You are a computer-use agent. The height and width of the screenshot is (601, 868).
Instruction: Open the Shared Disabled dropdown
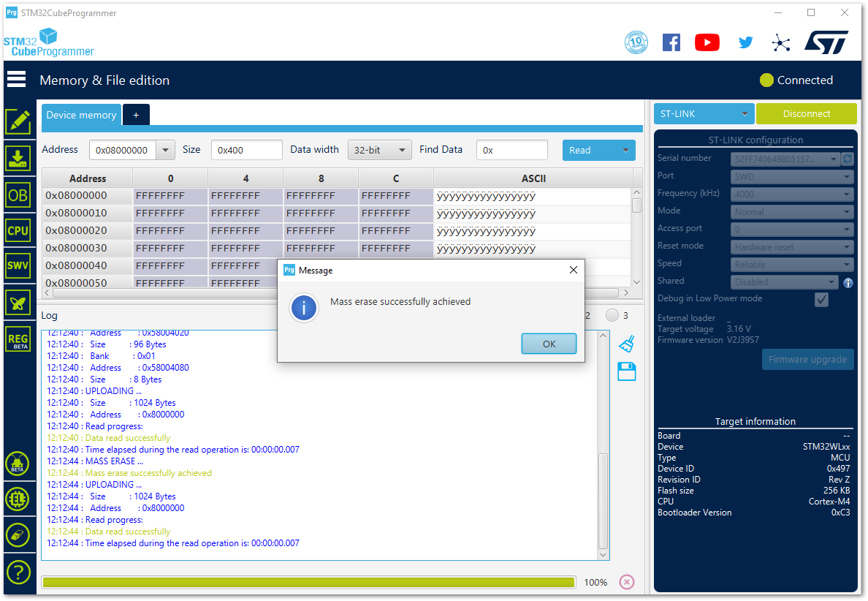785,282
